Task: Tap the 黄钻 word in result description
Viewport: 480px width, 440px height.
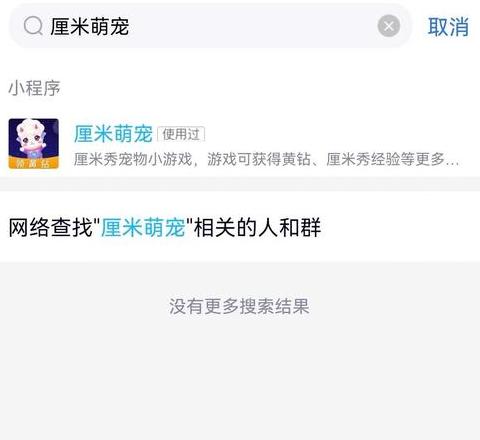Action: tap(296, 159)
